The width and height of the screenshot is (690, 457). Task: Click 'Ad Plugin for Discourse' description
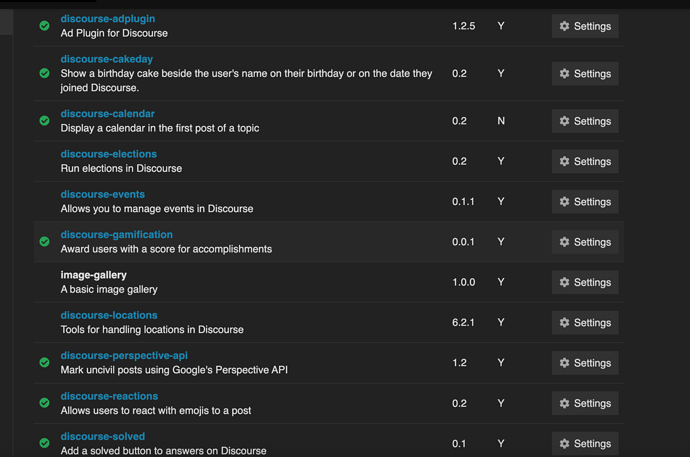pyautogui.click(x=114, y=33)
